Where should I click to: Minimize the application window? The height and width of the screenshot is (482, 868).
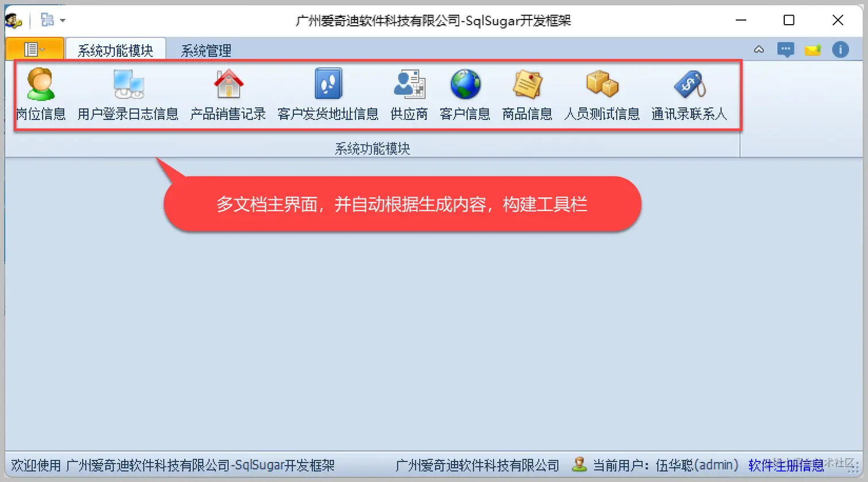[x=741, y=20]
